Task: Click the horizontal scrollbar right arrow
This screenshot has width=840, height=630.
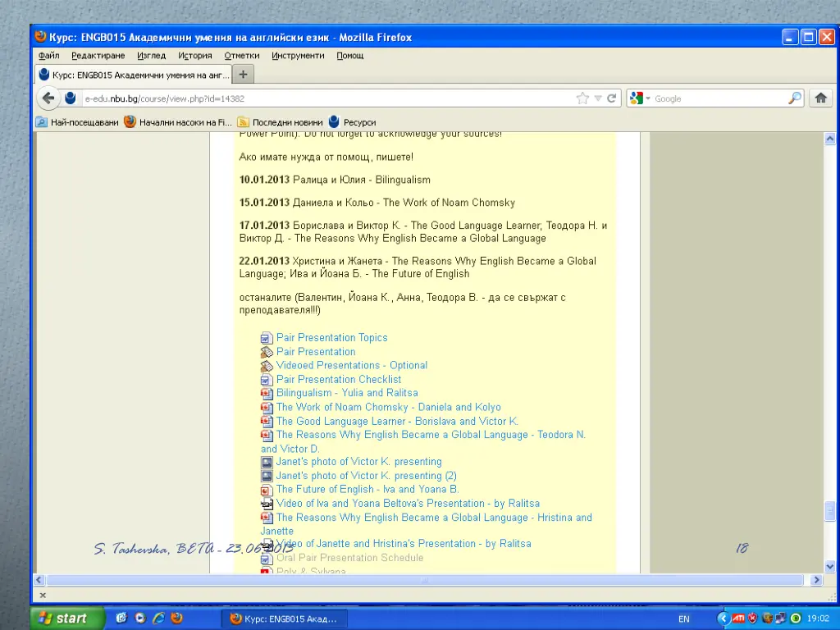Action: pyautogui.click(x=816, y=580)
